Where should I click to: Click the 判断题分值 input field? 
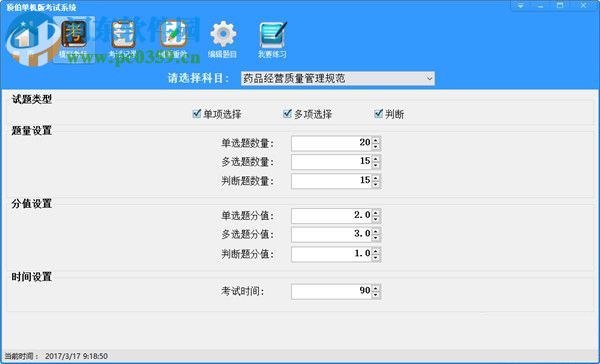(331, 254)
